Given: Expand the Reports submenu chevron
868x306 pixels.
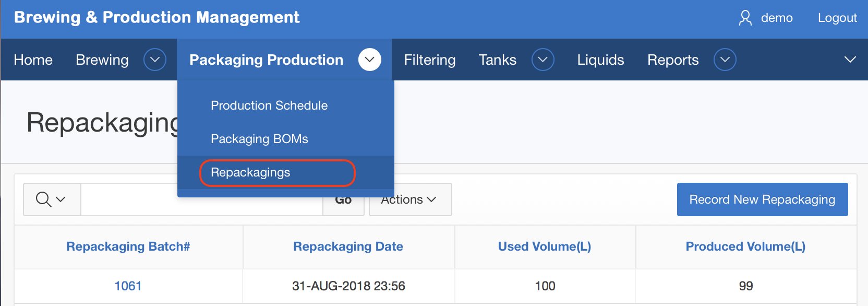Looking at the screenshot, I should point(725,60).
